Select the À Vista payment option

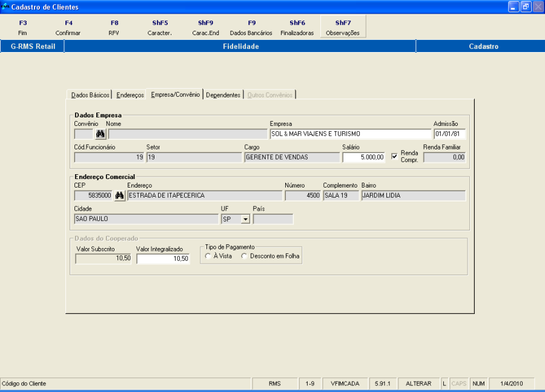coord(208,256)
